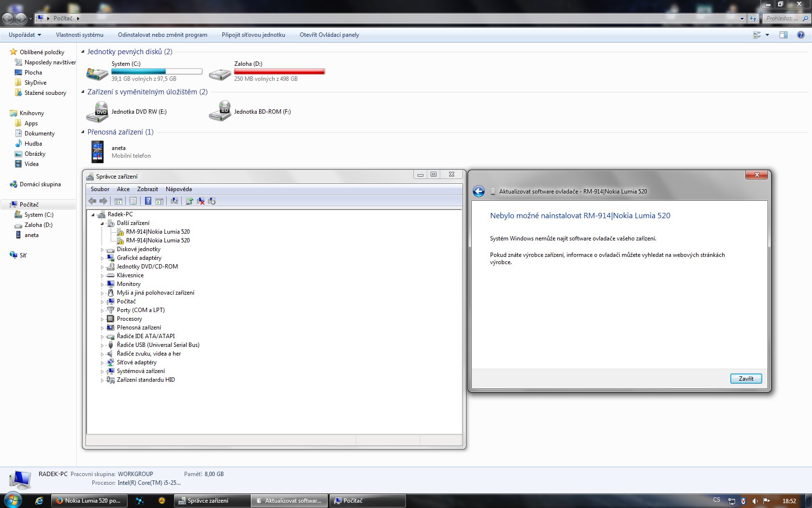This screenshot has height=508, width=812.
Task: Open Stažené soubory in the navigation pane
Action: 45,93
